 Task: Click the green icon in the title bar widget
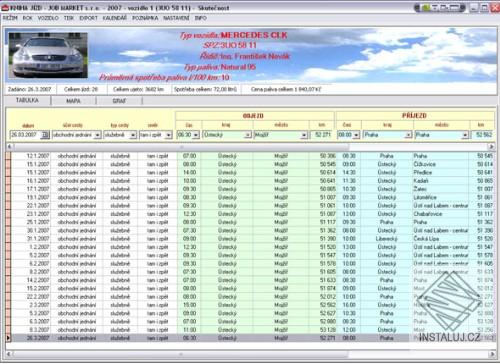point(426,7)
